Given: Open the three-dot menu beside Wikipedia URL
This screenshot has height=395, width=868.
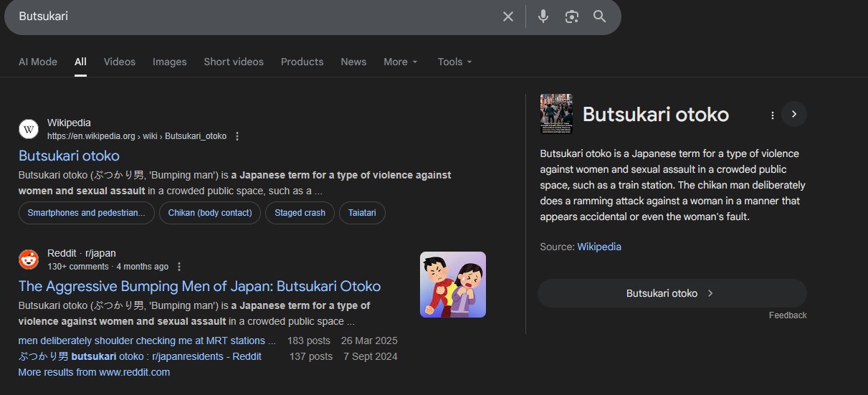Looking at the screenshot, I should pos(237,136).
